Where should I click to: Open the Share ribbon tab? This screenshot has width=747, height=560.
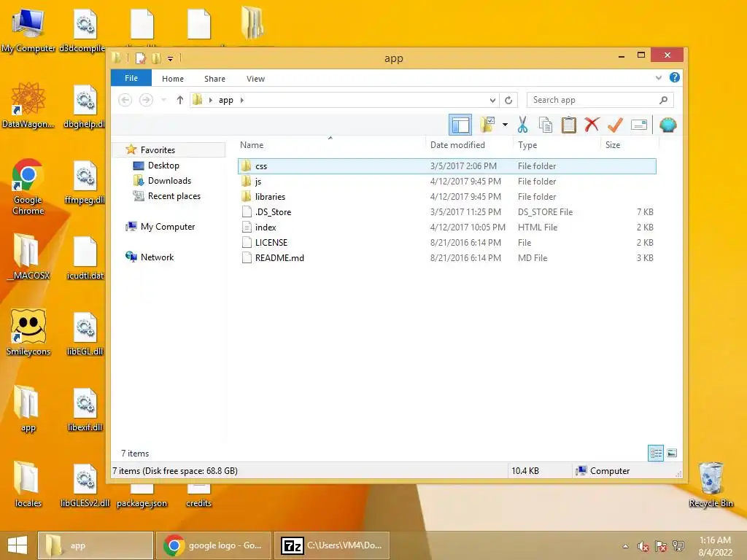coord(214,79)
